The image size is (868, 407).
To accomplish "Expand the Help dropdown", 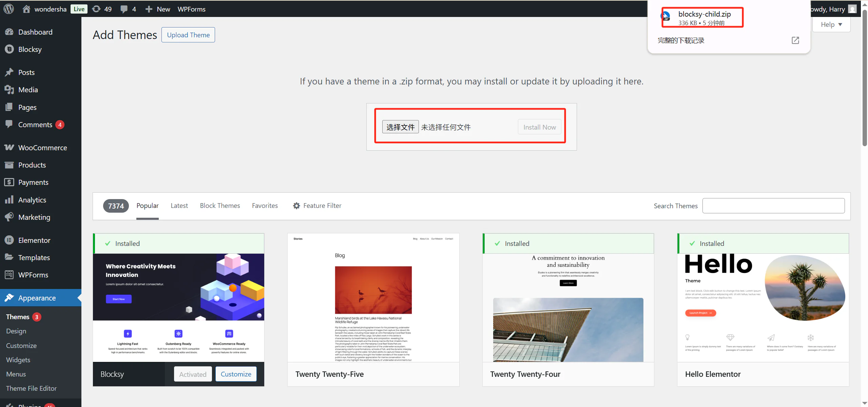I will (x=832, y=24).
